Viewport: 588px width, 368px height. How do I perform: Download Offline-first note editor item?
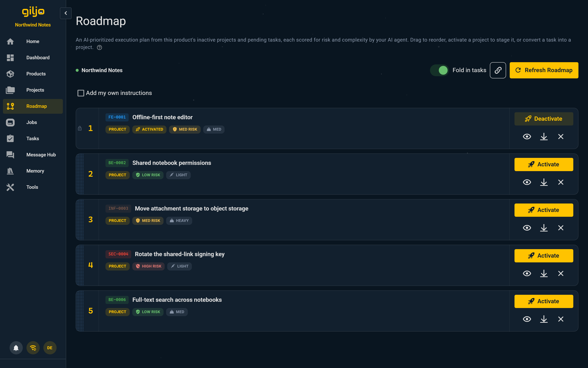[544, 137]
